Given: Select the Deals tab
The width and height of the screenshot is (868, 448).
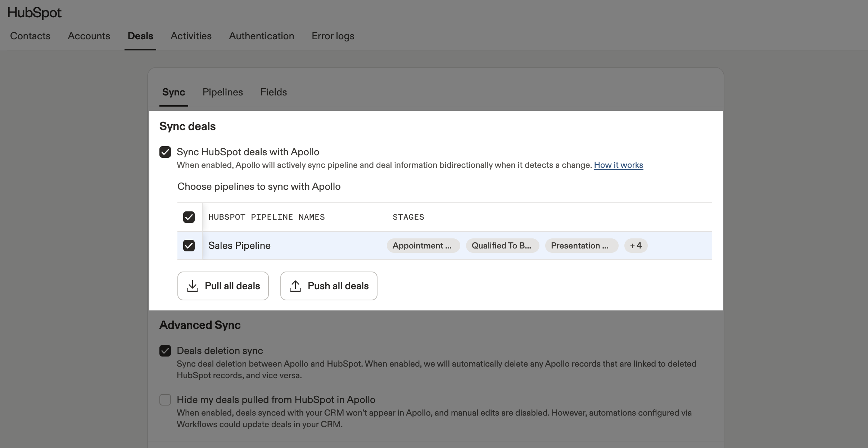Looking at the screenshot, I should point(140,36).
